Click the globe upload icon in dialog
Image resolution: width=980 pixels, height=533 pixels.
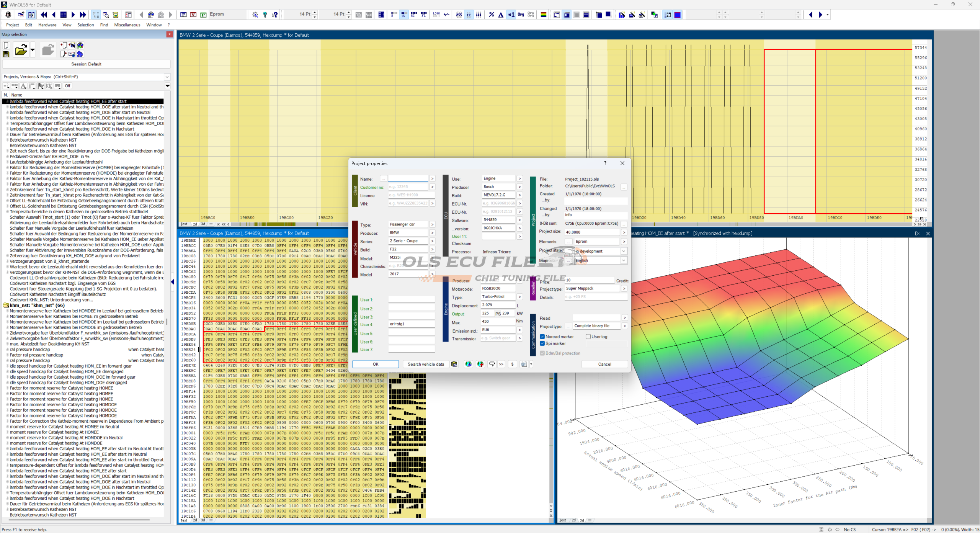pos(480,364)
